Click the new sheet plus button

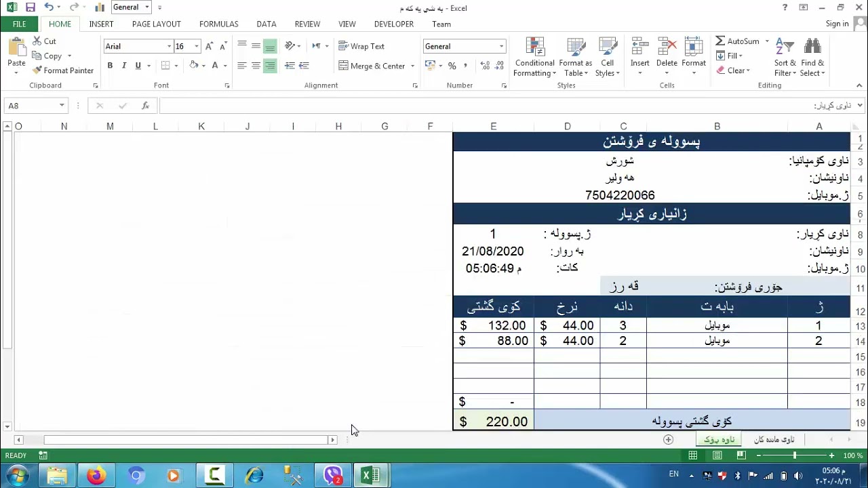[x=668, y=439]
